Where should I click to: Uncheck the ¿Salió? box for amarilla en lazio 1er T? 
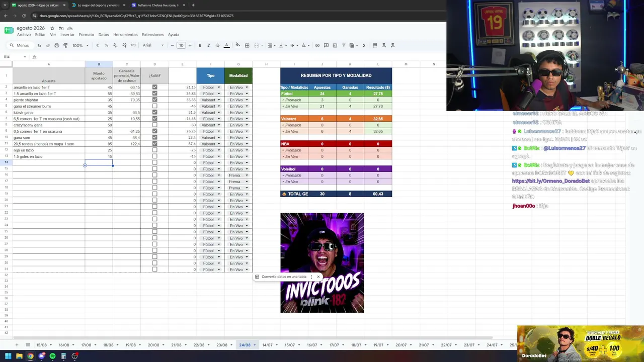click(x=154, y=87)
